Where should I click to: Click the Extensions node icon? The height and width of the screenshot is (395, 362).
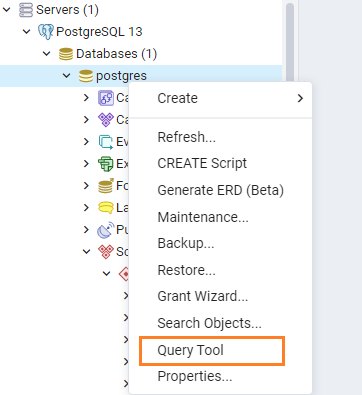coord(106,164)
